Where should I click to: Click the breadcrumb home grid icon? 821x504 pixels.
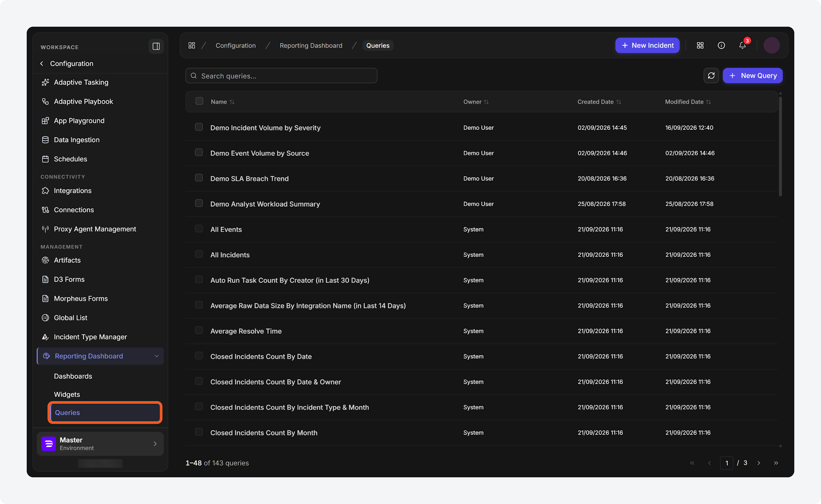point(192,45)
